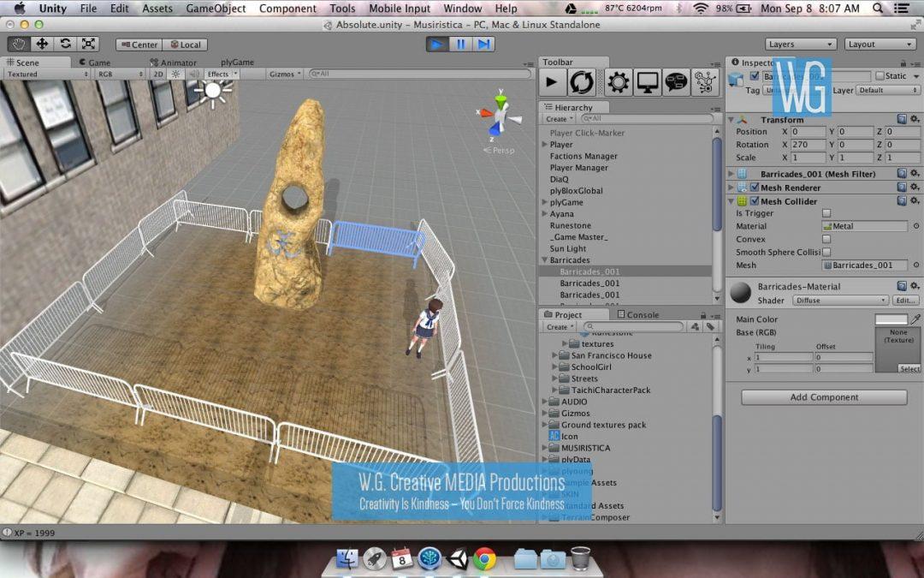Open the Textured draw mode dropdown
Screen dimensions: 924x578
46,74
